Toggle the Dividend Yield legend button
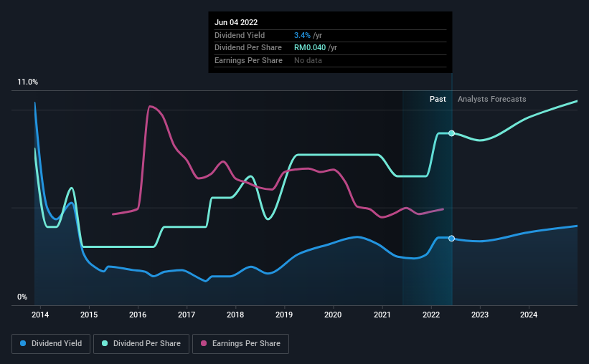Image resolution: width=589 pixels, height=364 pixels. [51, 344]
